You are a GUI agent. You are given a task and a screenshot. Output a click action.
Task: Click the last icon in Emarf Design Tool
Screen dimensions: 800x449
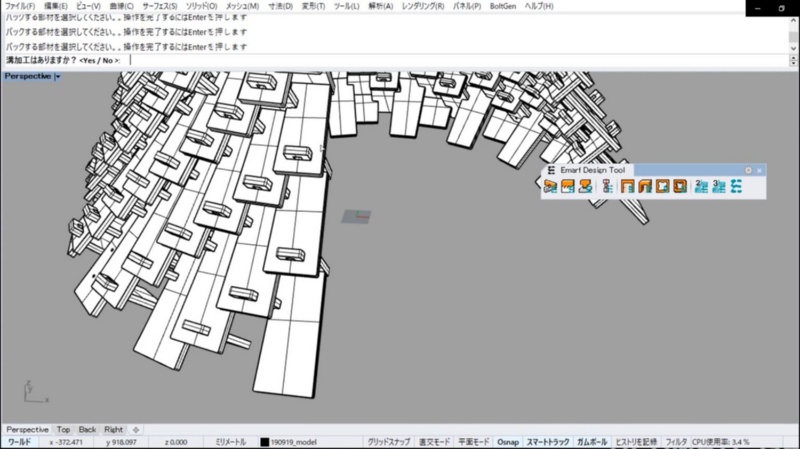click(x=736, y=186)
